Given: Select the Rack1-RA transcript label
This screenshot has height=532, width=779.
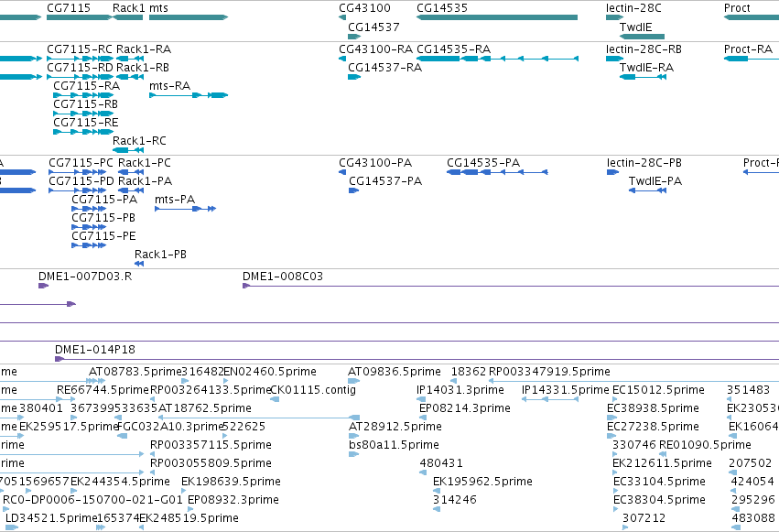Looking at the screenshot, I should click(144, 49).
